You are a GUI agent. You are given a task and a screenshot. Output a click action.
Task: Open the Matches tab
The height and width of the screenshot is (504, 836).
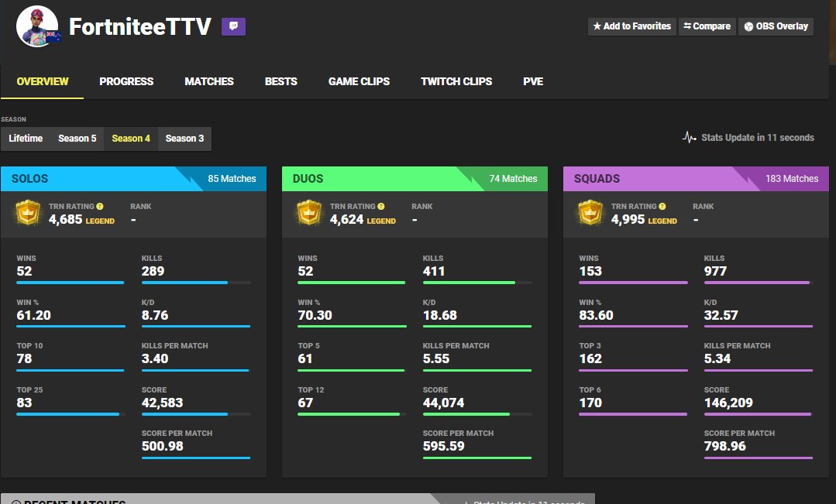(209, 81)
